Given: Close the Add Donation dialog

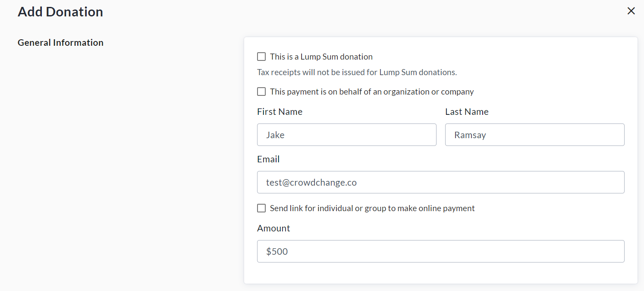Looking at the screenshot, I should coord(631,11).
